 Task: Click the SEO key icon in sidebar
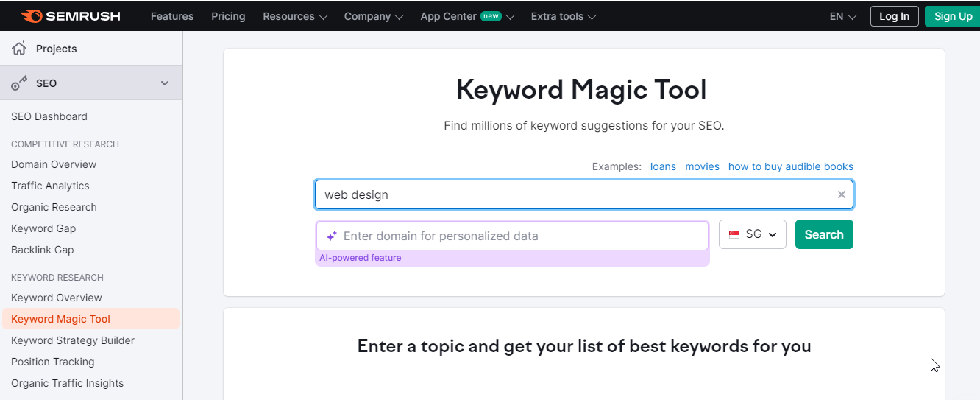(19, 83)
